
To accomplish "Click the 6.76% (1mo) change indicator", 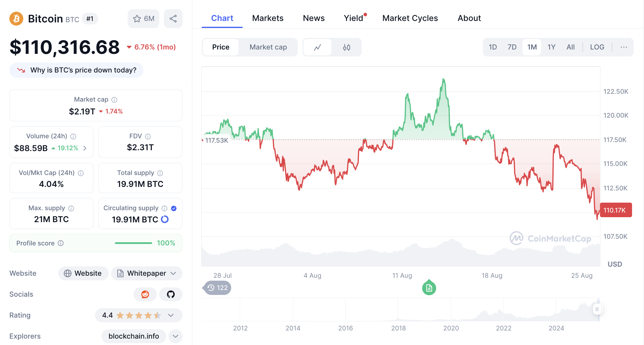I will point(151,47).
